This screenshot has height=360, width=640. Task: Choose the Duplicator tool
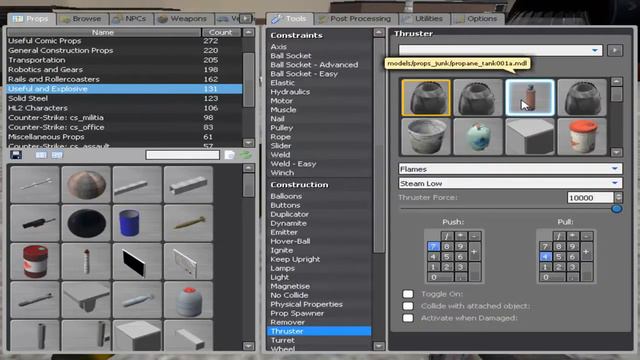(289, 214)
